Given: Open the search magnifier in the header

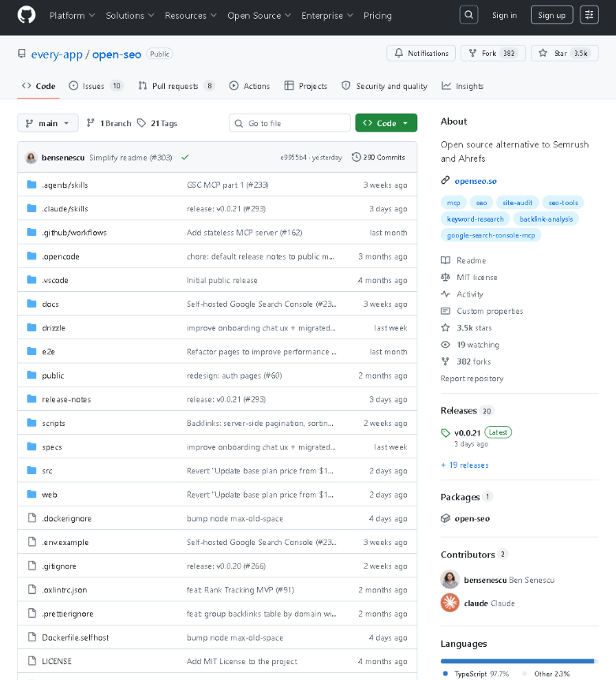Looking at the screenshot, I should click(469, 15).
